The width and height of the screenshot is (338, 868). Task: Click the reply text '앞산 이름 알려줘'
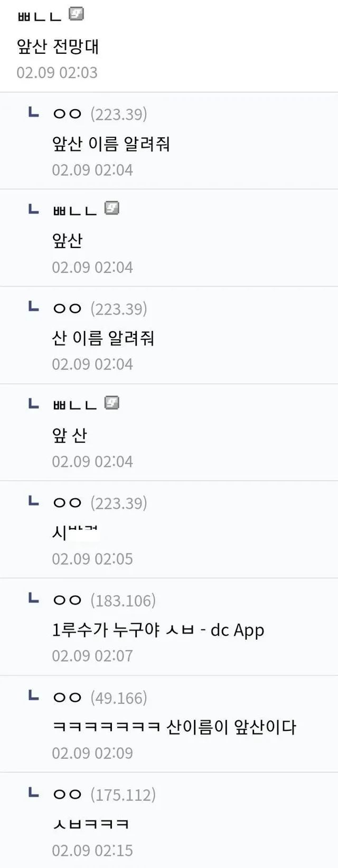pyautogui.click(x=111, y=144)
